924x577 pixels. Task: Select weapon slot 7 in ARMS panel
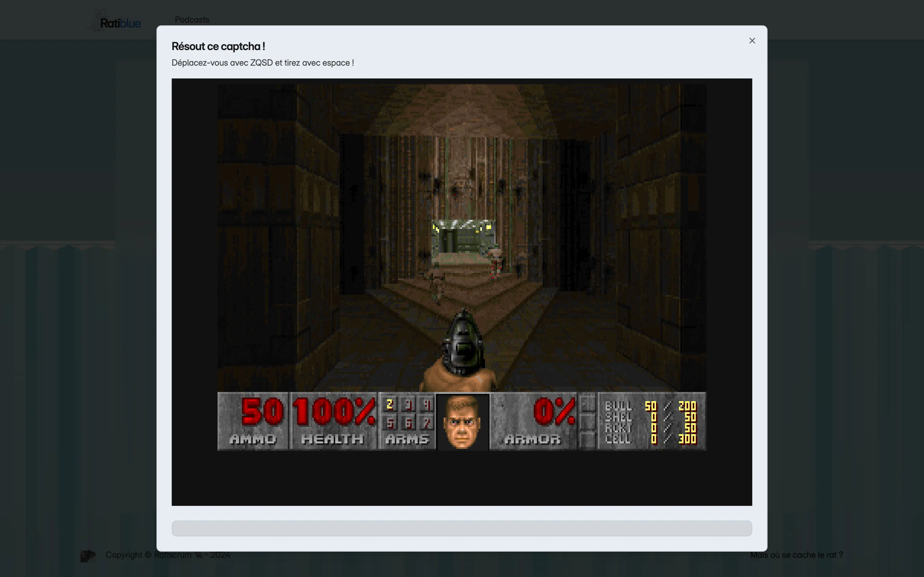[427, 423]
